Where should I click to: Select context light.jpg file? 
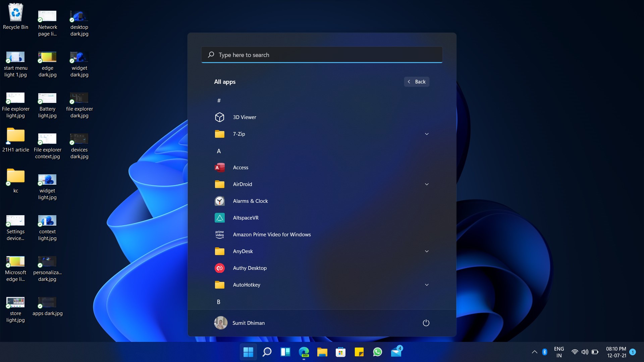point(47,228)
